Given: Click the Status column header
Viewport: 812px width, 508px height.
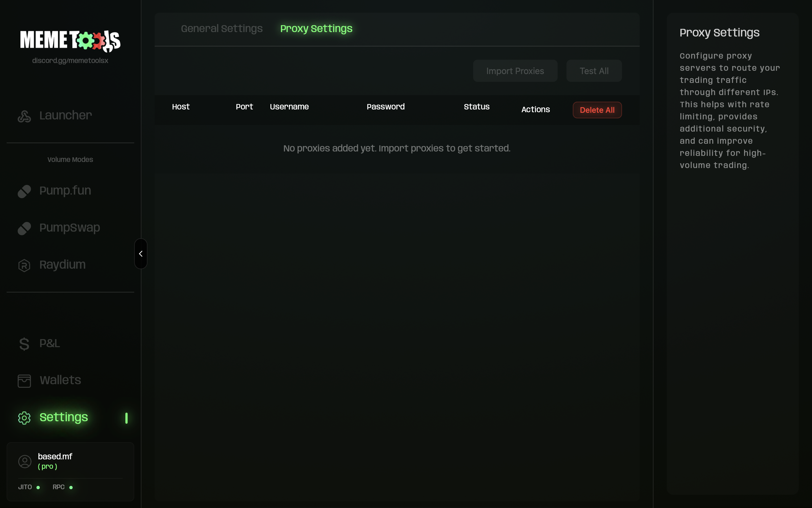Looking at the screenshot, I should (x=476, y=106).
